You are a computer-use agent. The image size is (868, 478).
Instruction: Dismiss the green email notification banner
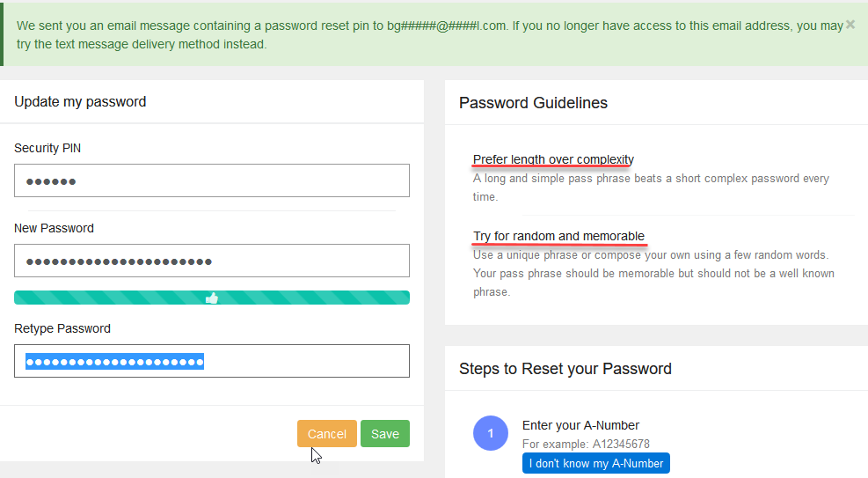tap(850, 25)
